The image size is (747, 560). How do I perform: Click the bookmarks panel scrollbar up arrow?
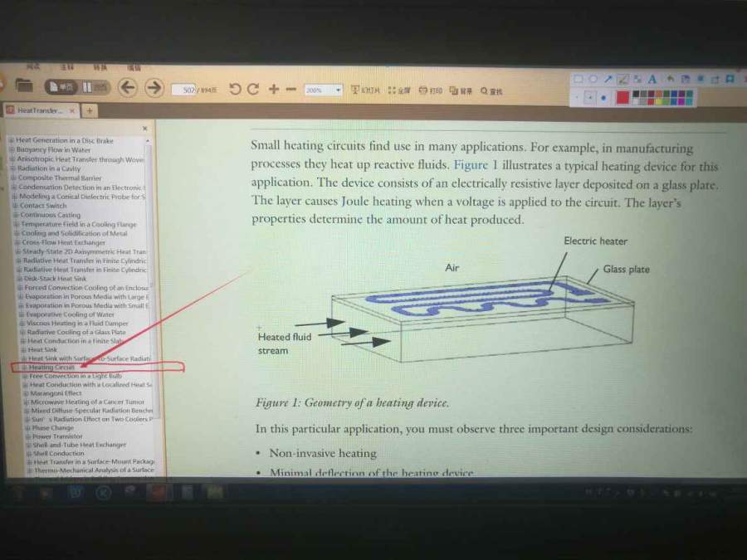click(148, 141)
